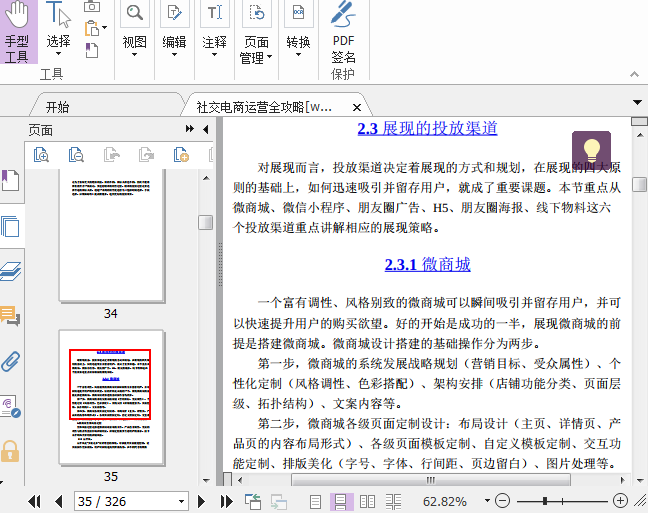Zoom out with the minus button
The width and height of the screenshot is (648, 513).
click(503, 501)
